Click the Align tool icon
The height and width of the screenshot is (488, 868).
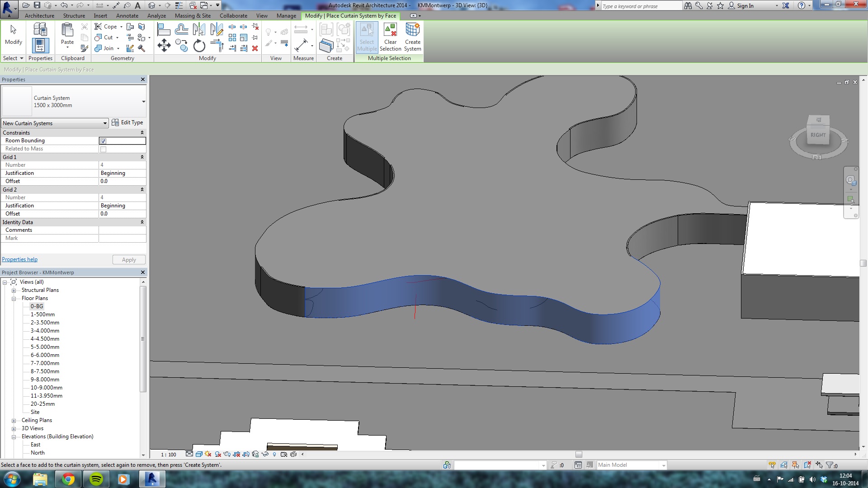(164, 29)
